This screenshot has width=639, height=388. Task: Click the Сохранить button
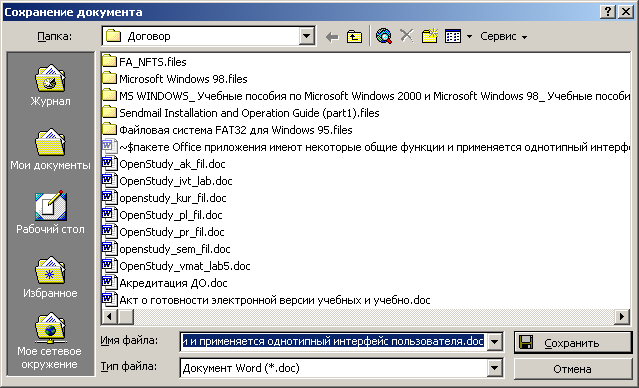(573, 343)
